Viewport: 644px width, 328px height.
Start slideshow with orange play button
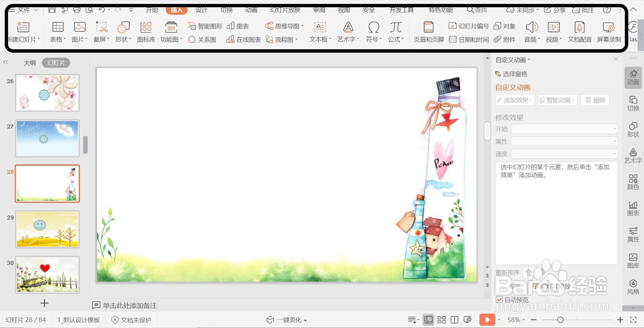[x=487, y=320]
